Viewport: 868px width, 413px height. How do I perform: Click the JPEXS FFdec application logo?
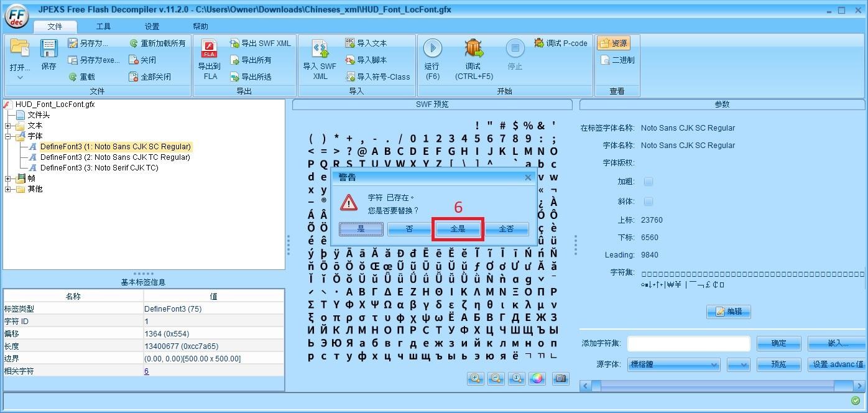pyautogui.click(x=16, y=17)
